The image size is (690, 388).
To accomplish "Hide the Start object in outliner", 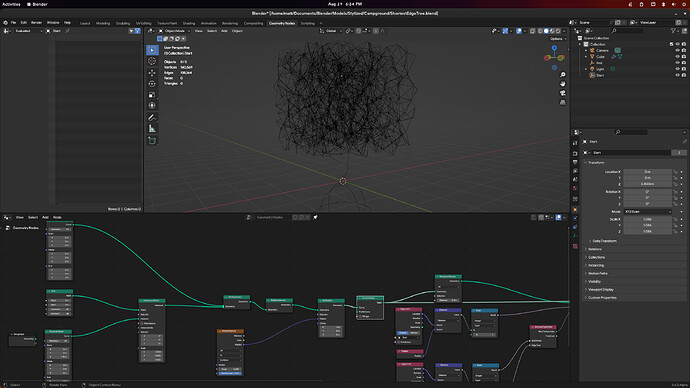I will (x=677, y=75).
